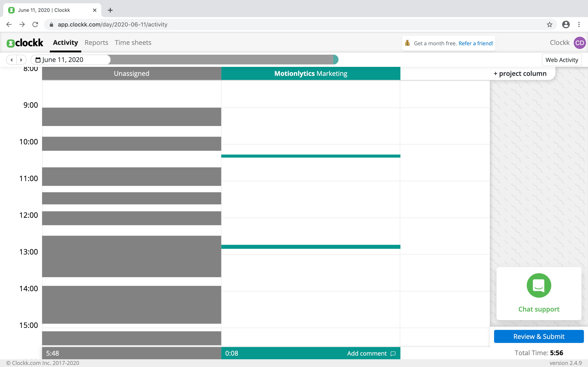Toggle the Activity view on
Viewport: 588px width, 367px height.
[66, 42]
